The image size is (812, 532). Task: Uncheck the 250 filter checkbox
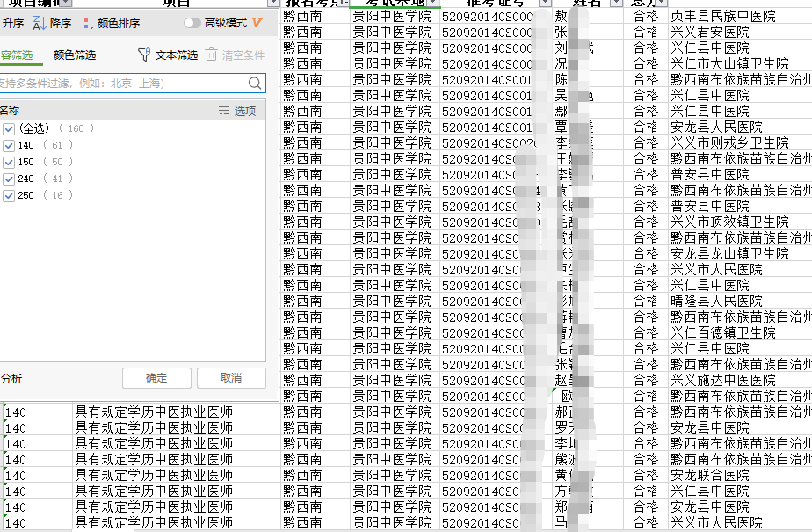click(9, 195)
